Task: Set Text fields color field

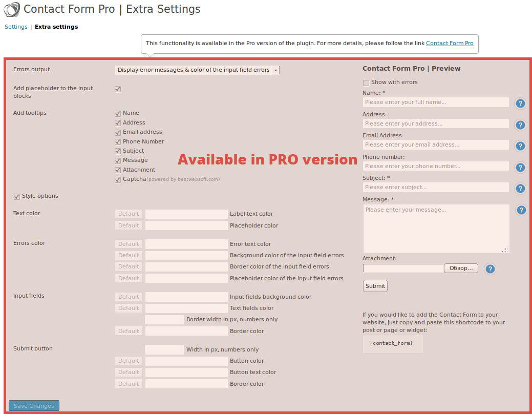Action: coord(186,308)
